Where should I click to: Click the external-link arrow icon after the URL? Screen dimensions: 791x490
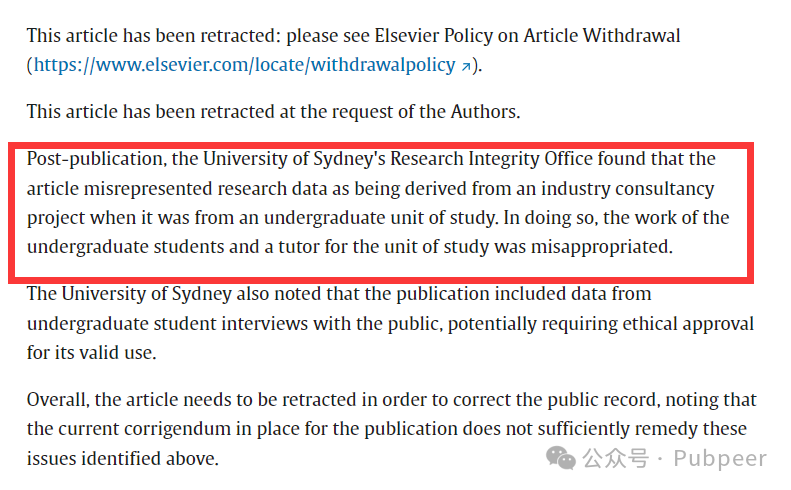coord(466,66)
